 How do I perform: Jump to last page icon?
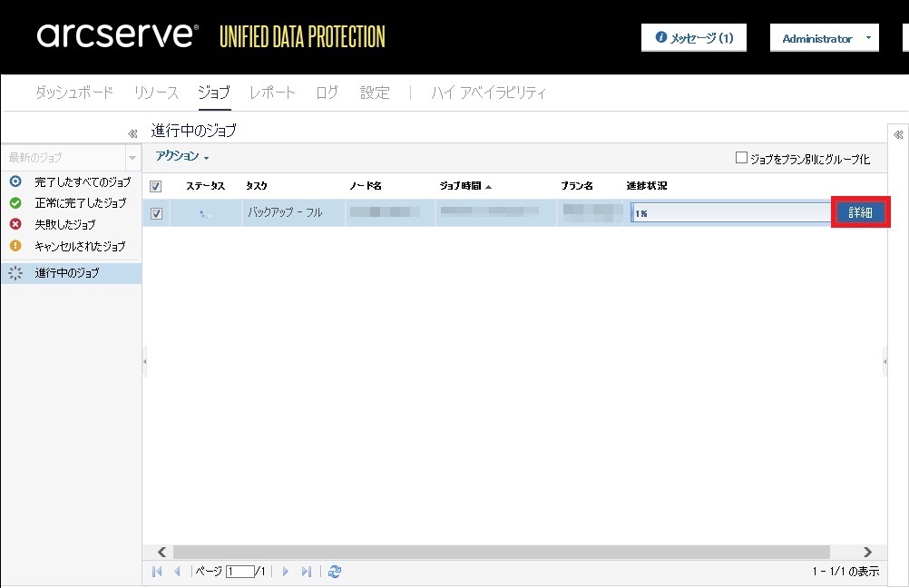click(306, 572)
